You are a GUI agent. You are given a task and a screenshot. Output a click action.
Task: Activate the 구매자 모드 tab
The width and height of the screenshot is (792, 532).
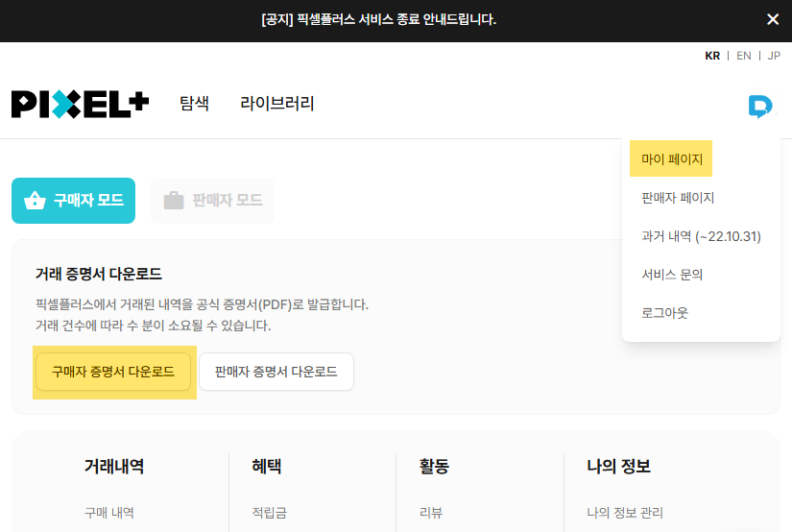(x=73, y=201)
